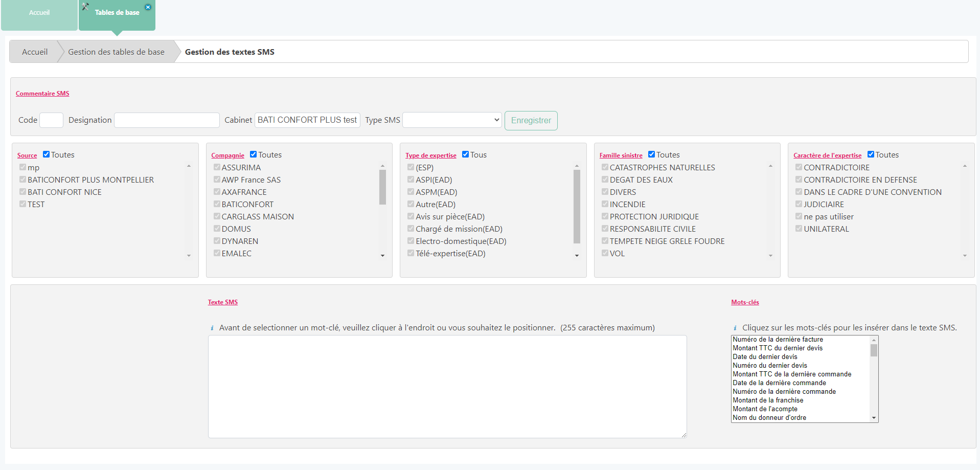Uncheck the Source Toutes checkbox
980x470 pixels.
(47, 154)
